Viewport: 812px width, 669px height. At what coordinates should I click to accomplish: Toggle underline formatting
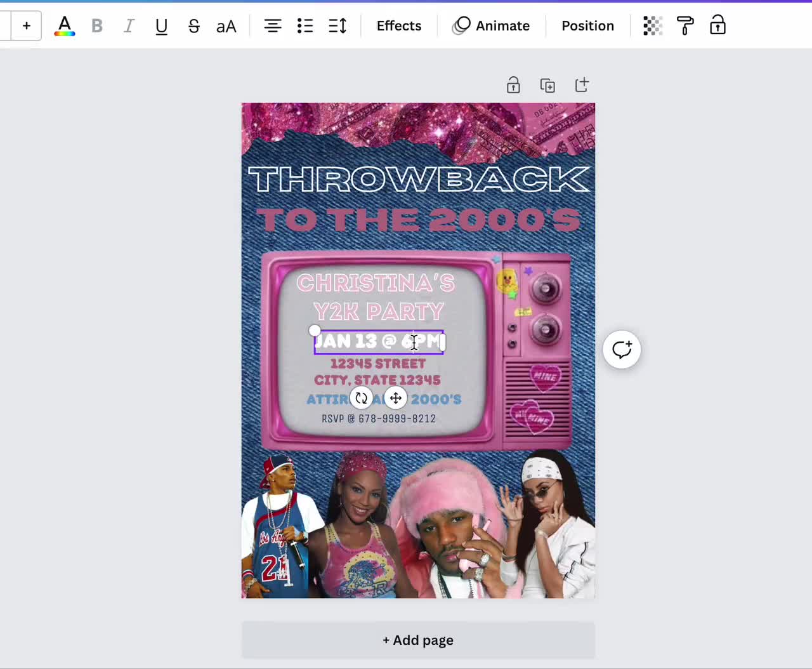pos(162,26)
